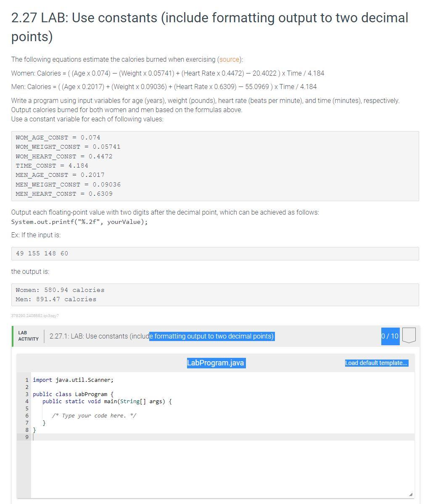Select the LabProgram.java tab
This screenshot has height=504, width=425.
tap(216, 362)
